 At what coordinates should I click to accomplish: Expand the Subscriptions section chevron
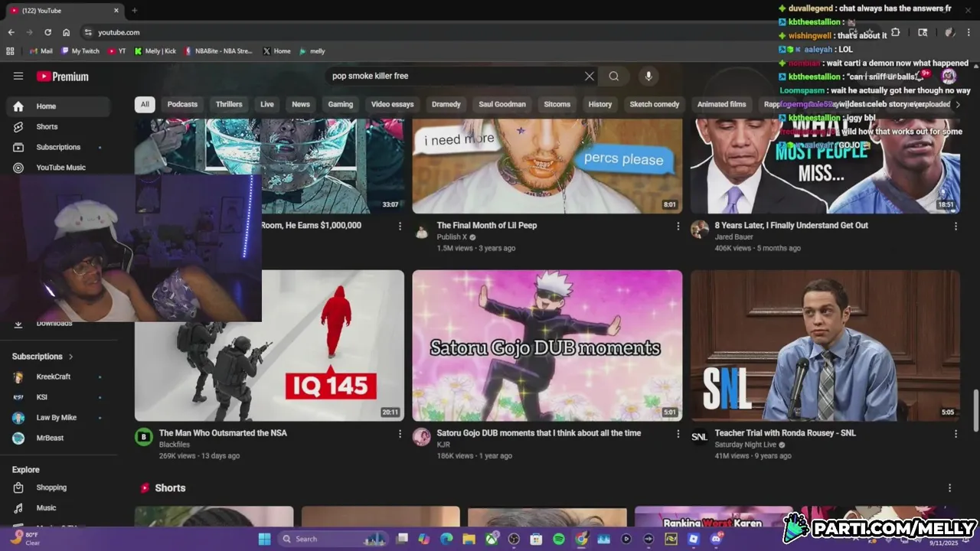pos(70,357)
